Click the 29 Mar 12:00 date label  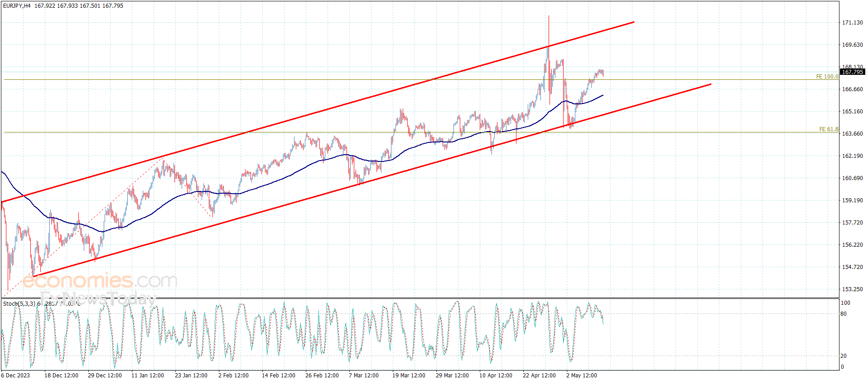452,376
